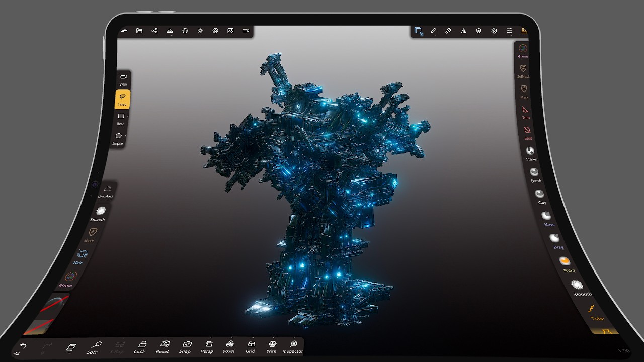Click the 1.90 version text
This screenshot has width=644, height=362.
point(623,350)
